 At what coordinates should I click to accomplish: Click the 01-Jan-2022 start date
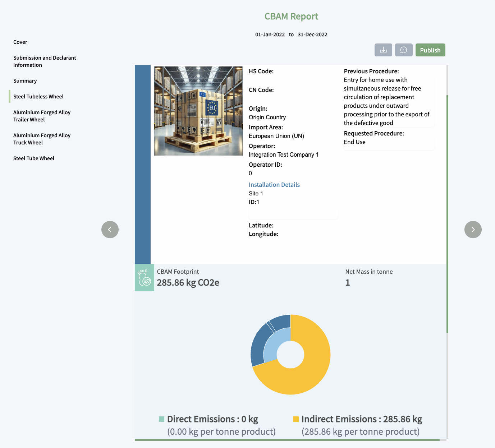point(270,34)
